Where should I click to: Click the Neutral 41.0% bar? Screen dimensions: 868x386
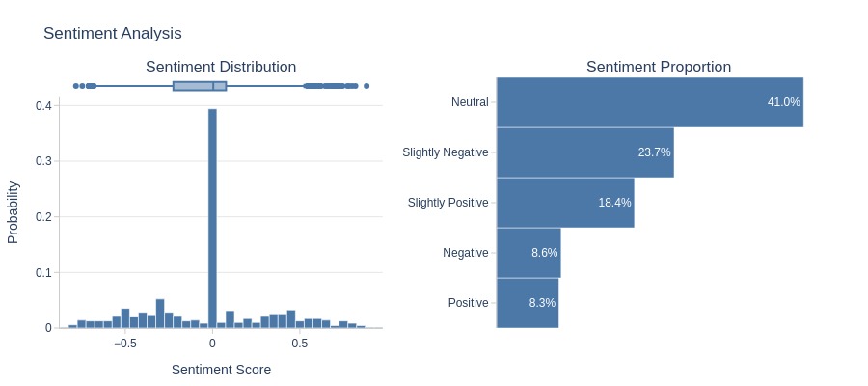click(x=650, y=102)
